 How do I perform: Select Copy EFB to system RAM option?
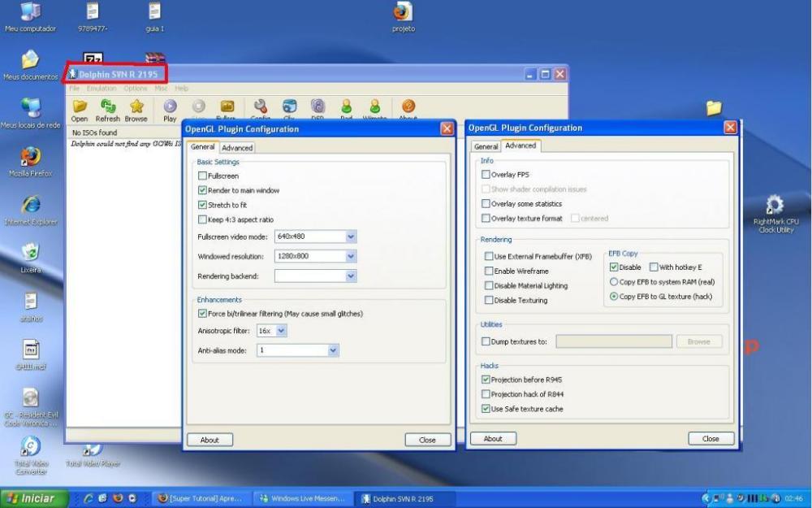tap(614, 282)
